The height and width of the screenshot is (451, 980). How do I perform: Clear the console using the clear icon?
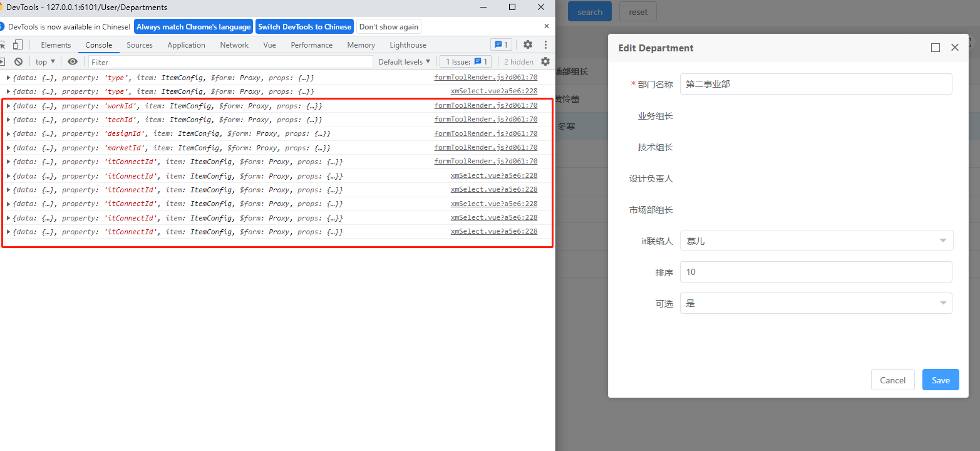point(19,61)
